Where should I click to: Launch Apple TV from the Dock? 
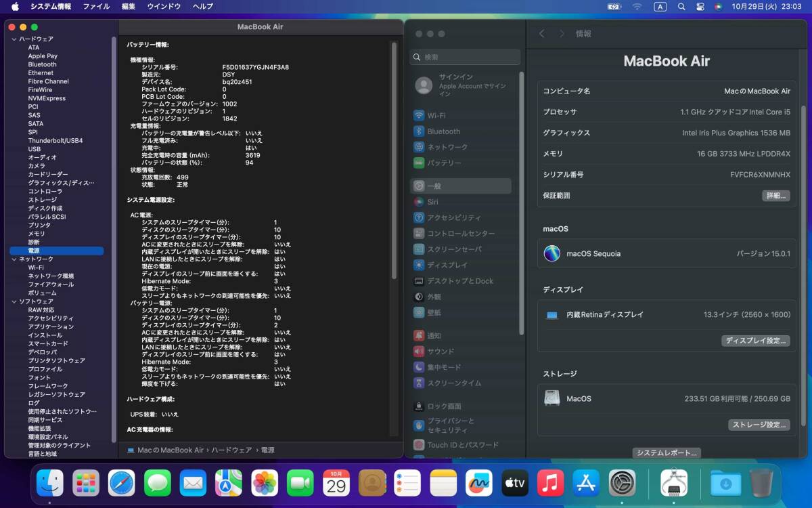(x=515, y=483)
